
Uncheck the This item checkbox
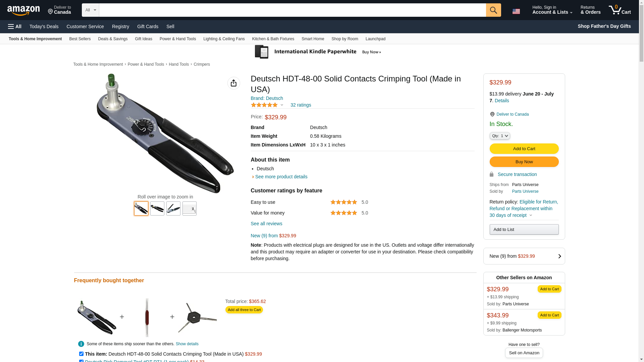[x=81, y=354]
